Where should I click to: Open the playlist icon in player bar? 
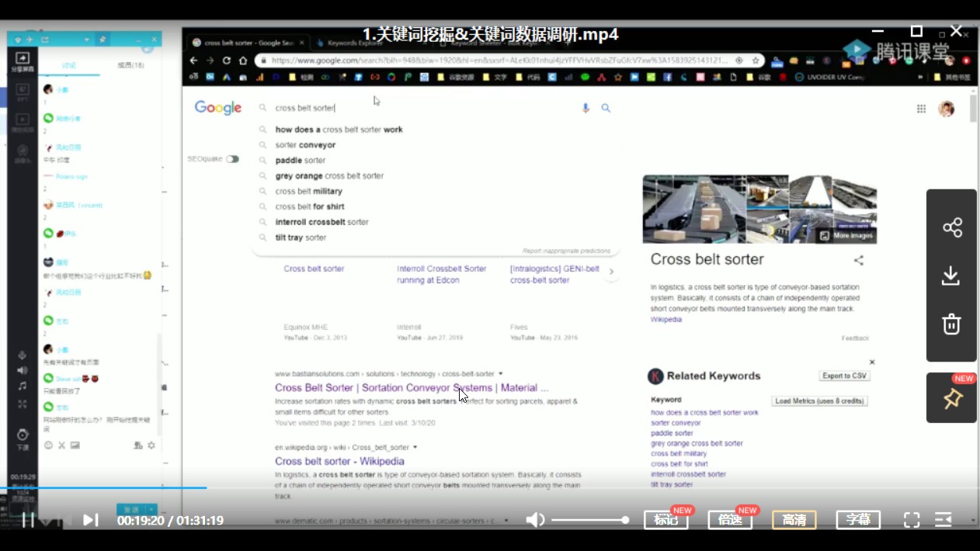(x=944, y=520)
